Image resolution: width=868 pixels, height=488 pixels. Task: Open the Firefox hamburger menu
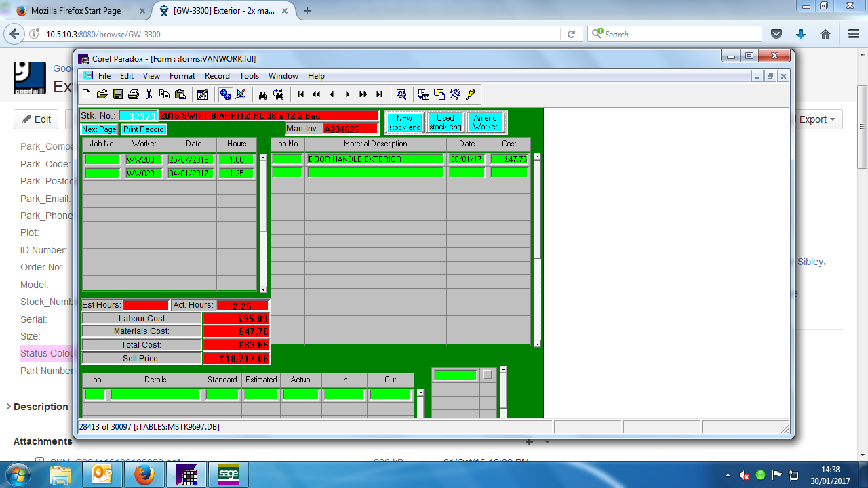[853, 34]
